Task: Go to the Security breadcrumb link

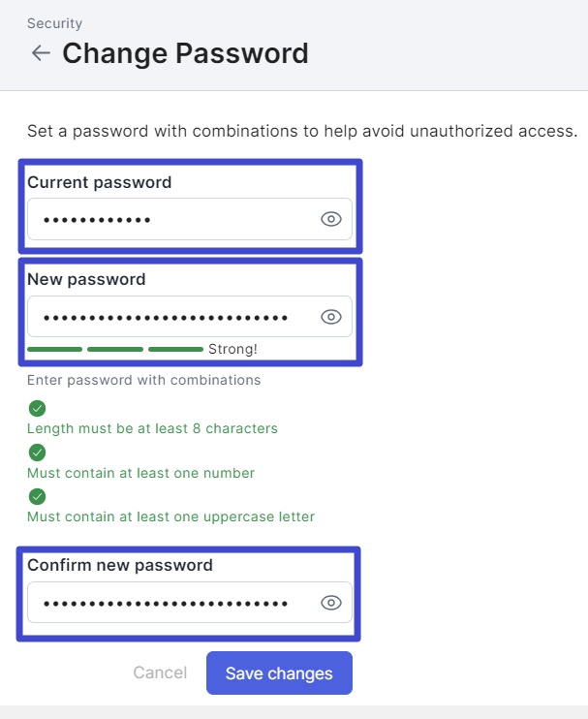Action: [54, 23]
